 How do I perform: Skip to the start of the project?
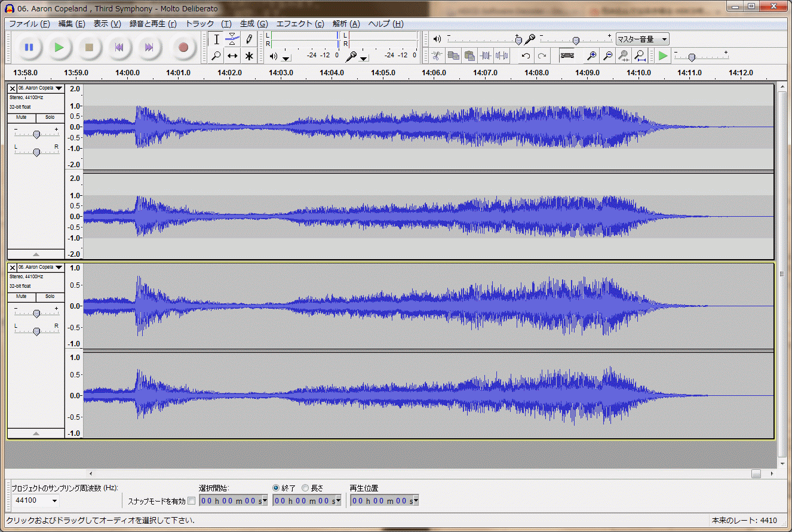(119, 47)
